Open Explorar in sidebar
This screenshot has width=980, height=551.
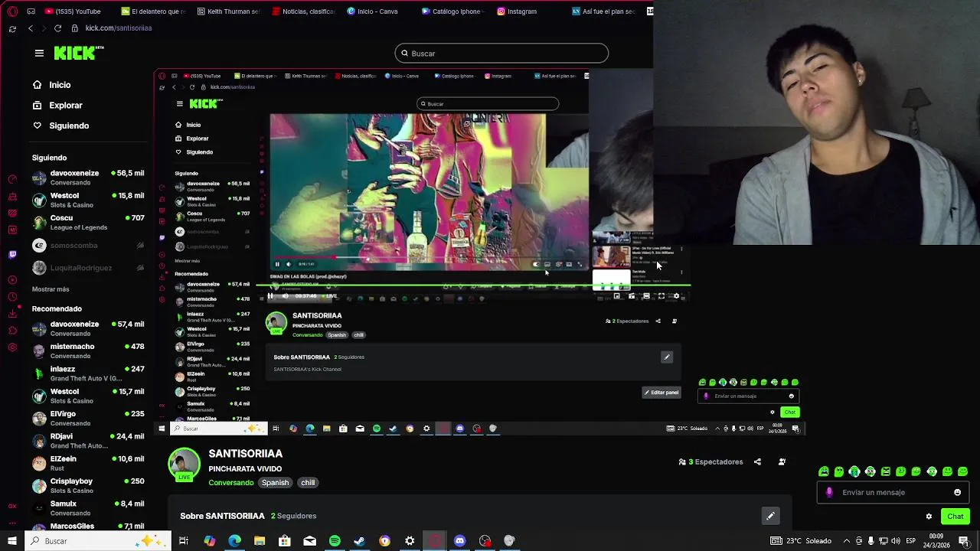point(57,106)
